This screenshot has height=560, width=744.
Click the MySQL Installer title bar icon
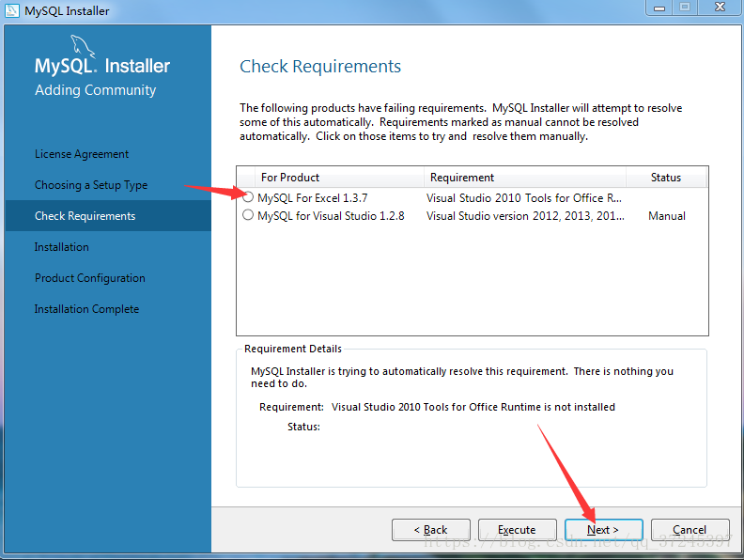[x=12, y=10]
